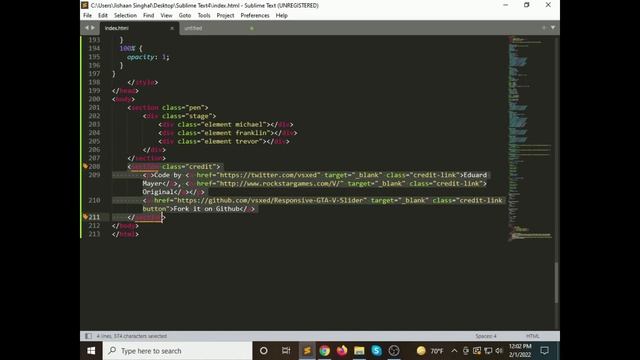Click the selection status text in status bar
The width and height of the screenshot is (640, 360).
(x=131, y=336)
